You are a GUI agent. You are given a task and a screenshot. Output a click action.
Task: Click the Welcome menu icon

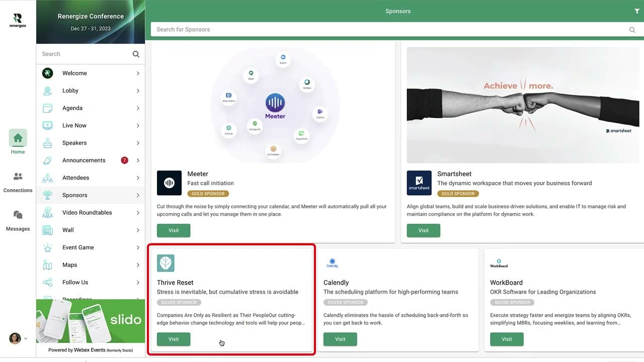[x=48, y=73]
